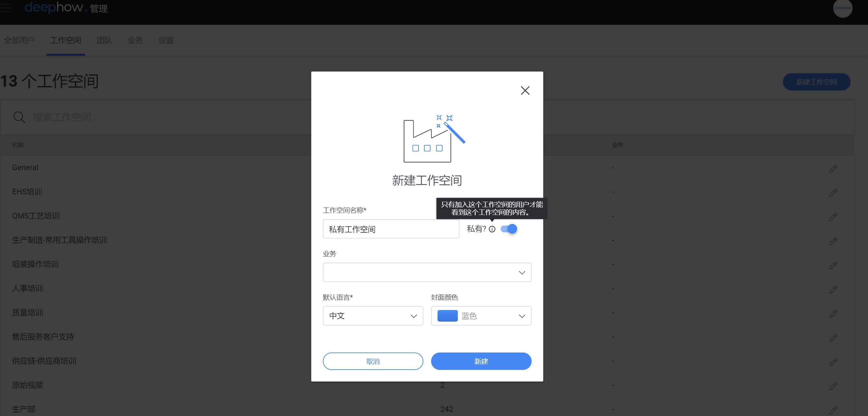Open the hamburger menu icon
Image resolution: width=868 pixels, height=416 pixels.
point(6,7)
